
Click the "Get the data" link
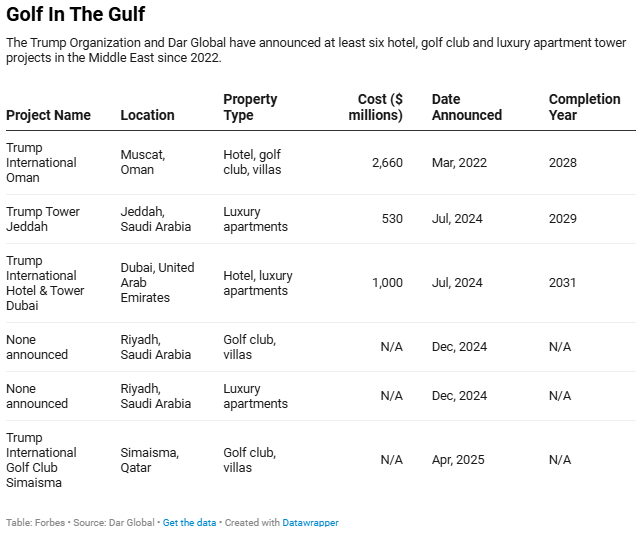(189, 523)
